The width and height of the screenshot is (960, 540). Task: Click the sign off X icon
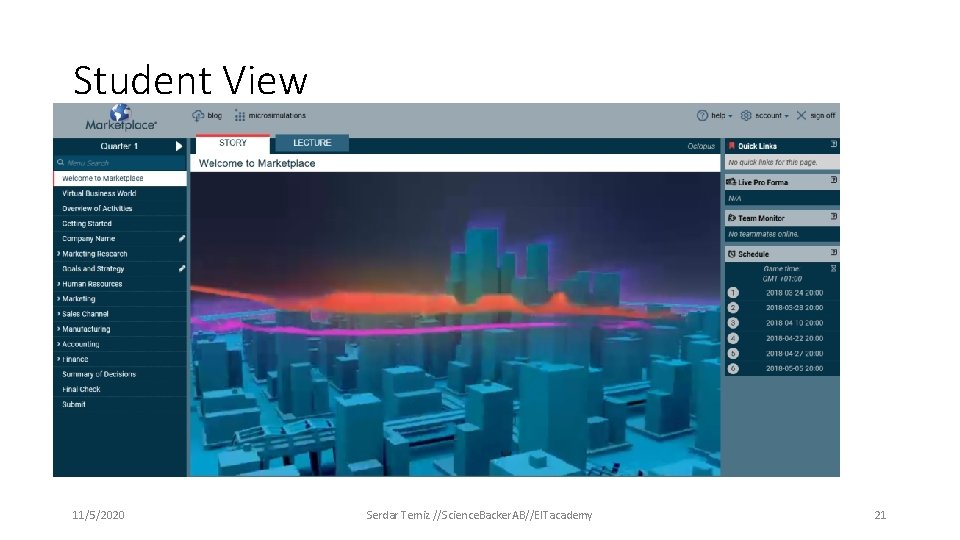(801, 115)
